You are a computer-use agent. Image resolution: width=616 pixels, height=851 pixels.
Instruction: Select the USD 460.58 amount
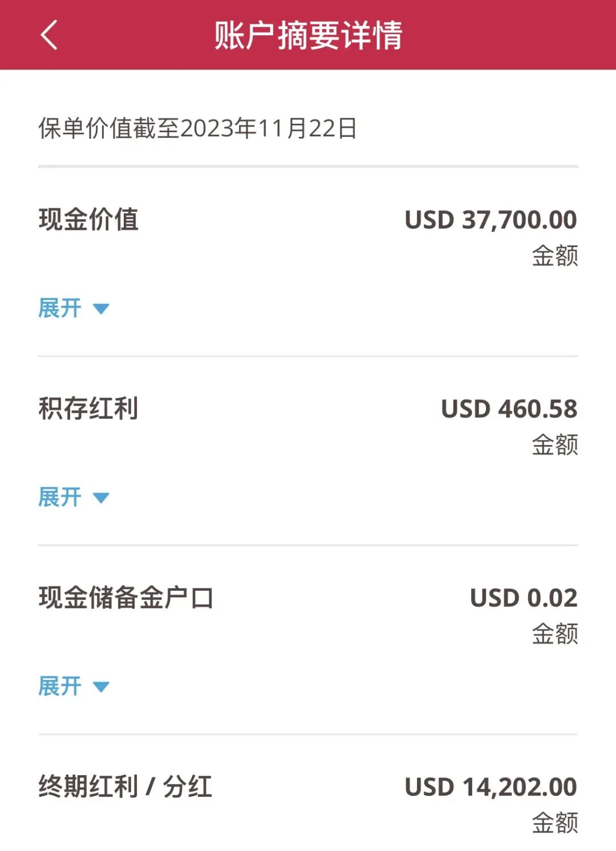(509, 409)
